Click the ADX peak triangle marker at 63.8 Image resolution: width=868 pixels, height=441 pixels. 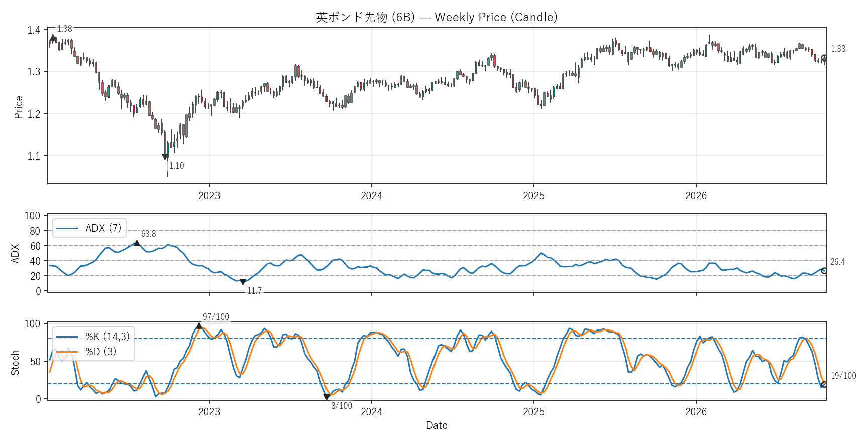click(x=137, y=243)
